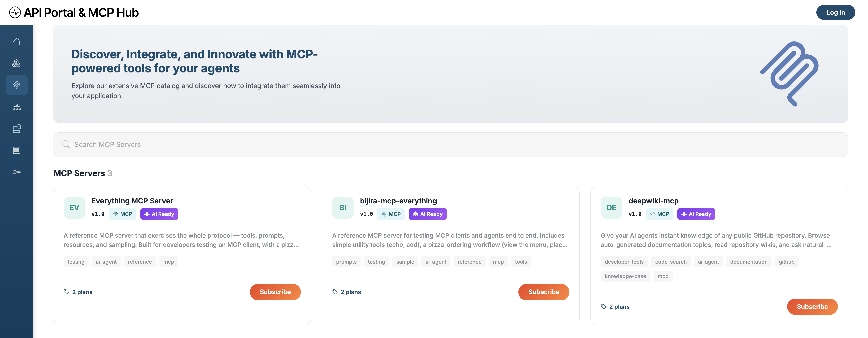The image size is (868, 338).
Task: Click the Log In button
Action: coord(835,13)
